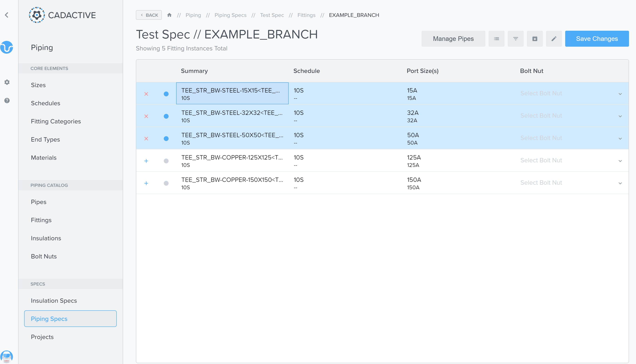The width and height of the screenshot is (636, 364).
Task: Toggle the blue dot on the 50X50 row
Action: point(166,138)
